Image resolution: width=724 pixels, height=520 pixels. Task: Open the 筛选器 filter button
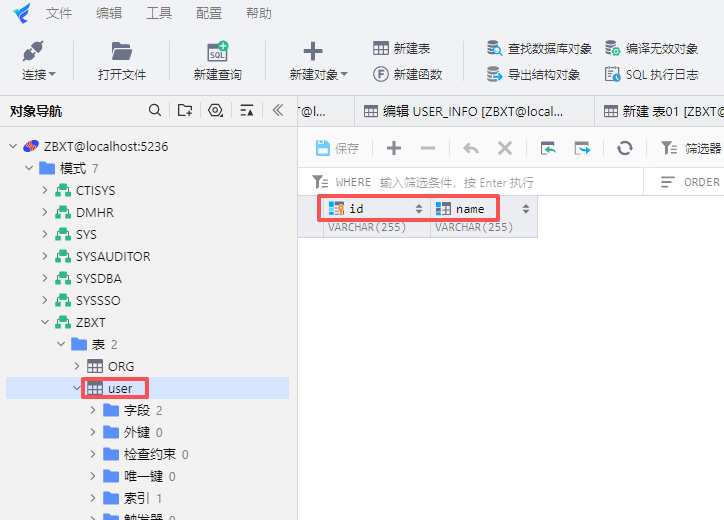point(691,148)
